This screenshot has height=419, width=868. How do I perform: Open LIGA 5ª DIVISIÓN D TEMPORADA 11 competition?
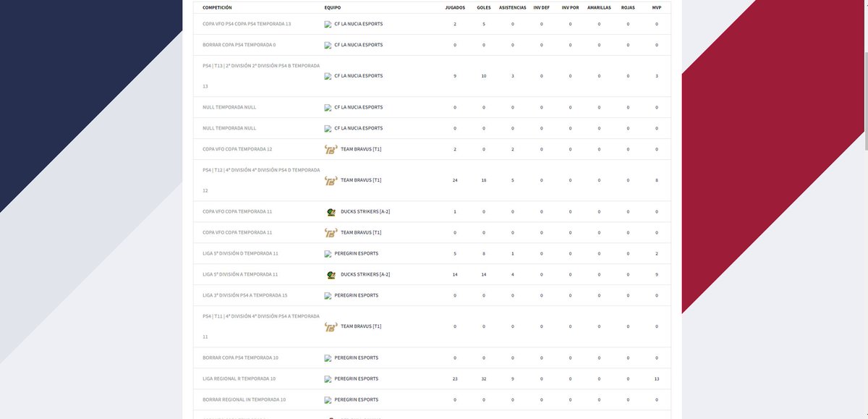point(240,253)
